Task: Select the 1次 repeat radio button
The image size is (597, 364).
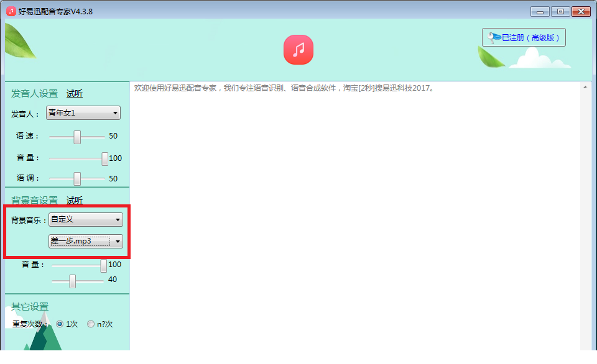Action: click(60, 324)
